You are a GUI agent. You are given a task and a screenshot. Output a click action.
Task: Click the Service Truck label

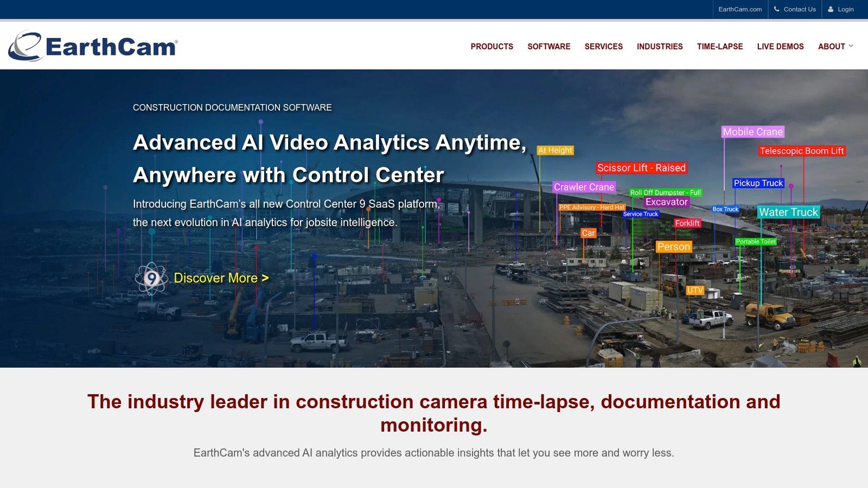click(641, 214)
